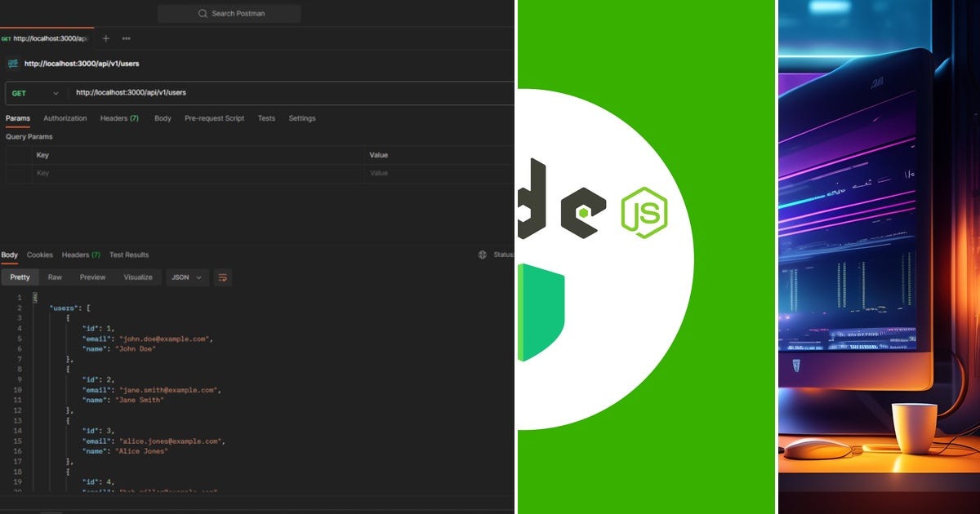This screenshot has height=514, width=980.
Task: Open the Headers (7) response tab
Action: tap(80, 255)
